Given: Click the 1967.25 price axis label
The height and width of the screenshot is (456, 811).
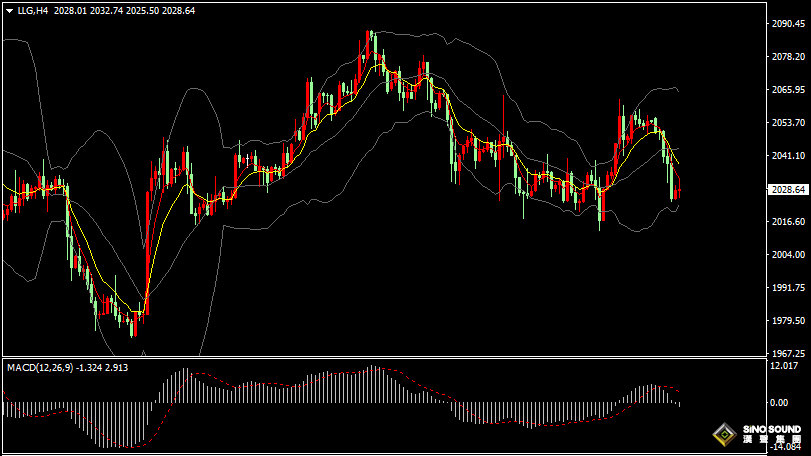Looking at the screenshot, I should click(789, 353).
